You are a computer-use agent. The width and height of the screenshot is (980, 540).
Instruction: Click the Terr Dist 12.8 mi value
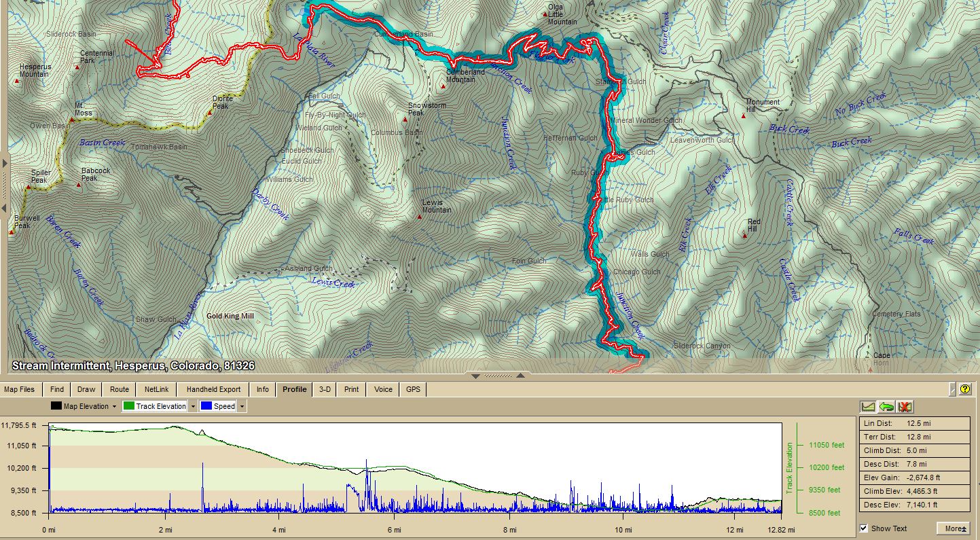(918, 437)
